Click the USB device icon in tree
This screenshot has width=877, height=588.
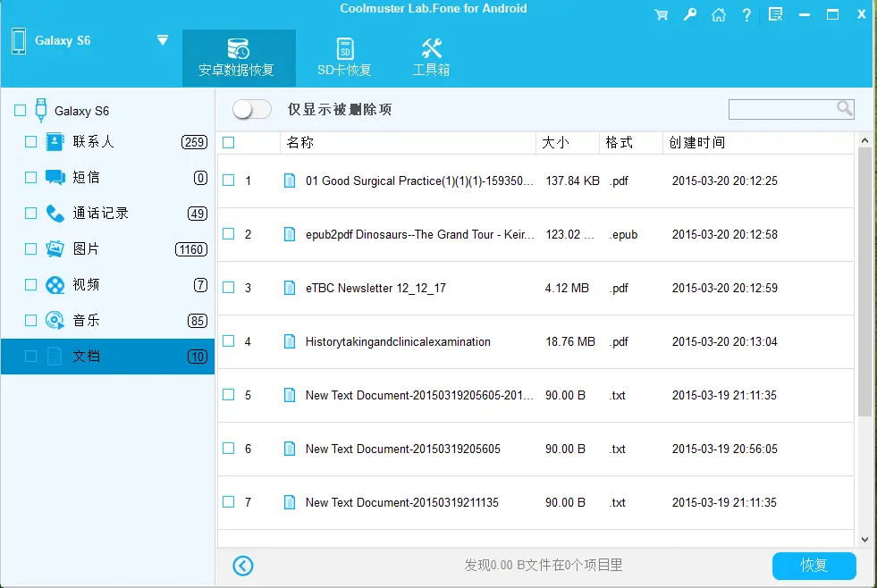41,110
